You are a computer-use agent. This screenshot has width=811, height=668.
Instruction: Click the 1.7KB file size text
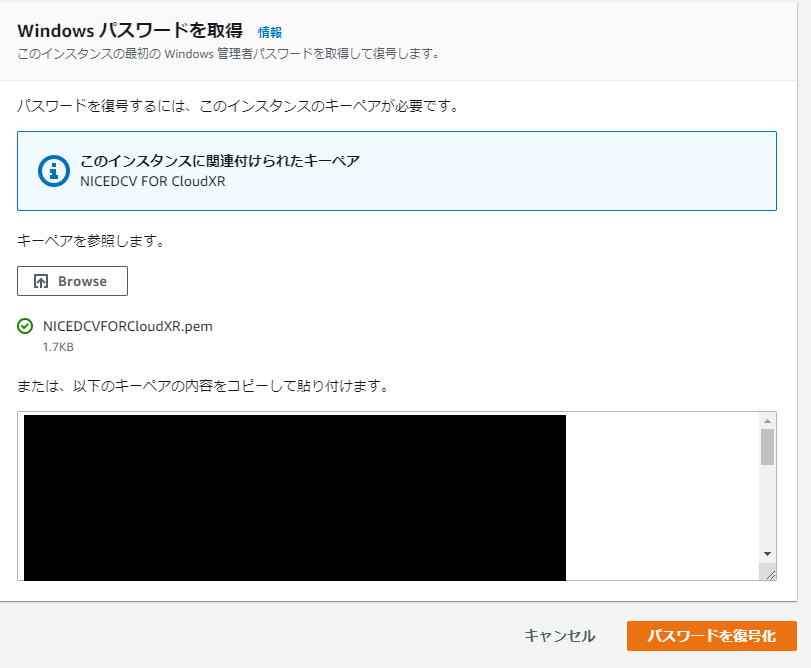tap(58, 347)
